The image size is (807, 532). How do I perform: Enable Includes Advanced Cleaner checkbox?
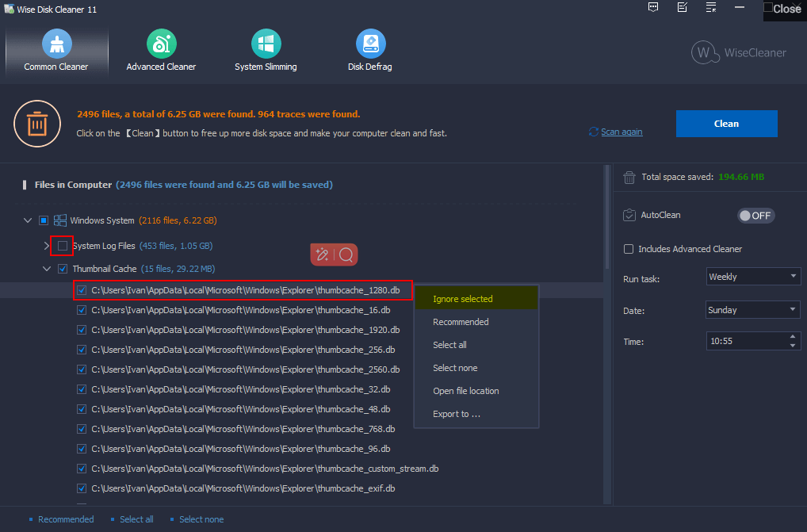(x=629, y=249)
